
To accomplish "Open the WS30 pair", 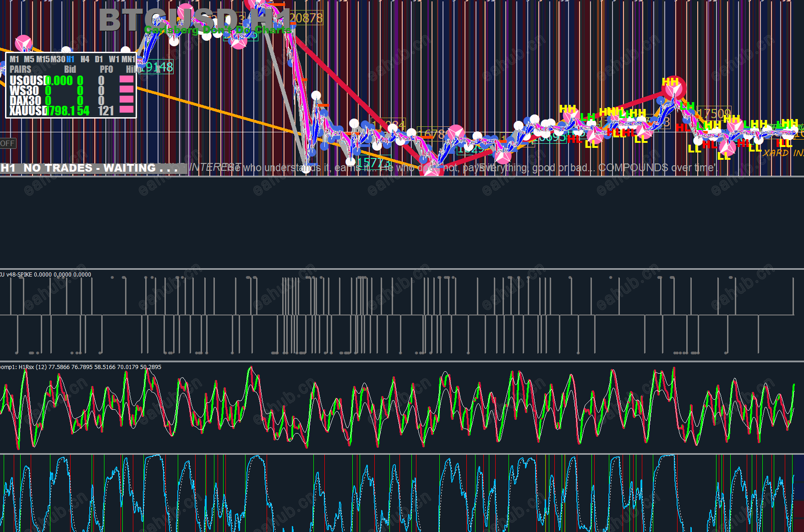I will (24, 91).
